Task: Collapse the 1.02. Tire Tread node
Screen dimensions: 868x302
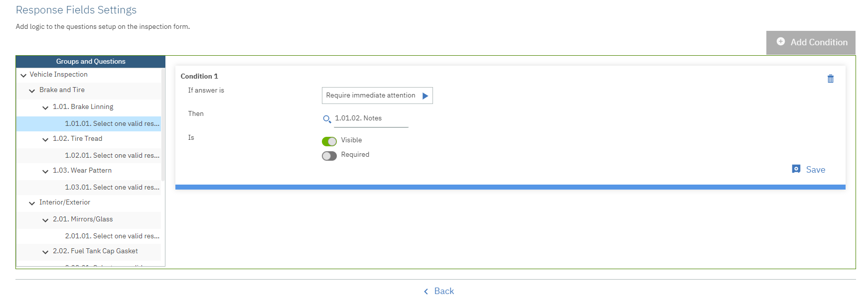Action: click(45, 139)
